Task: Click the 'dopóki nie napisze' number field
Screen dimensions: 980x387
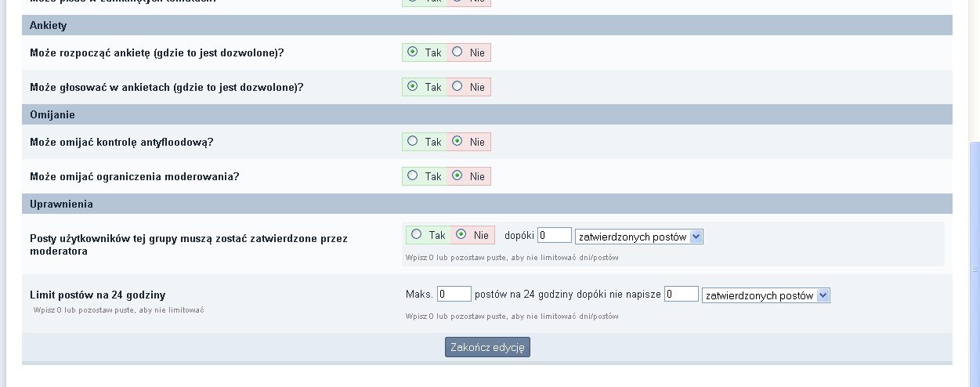Action: pos(681,294)
